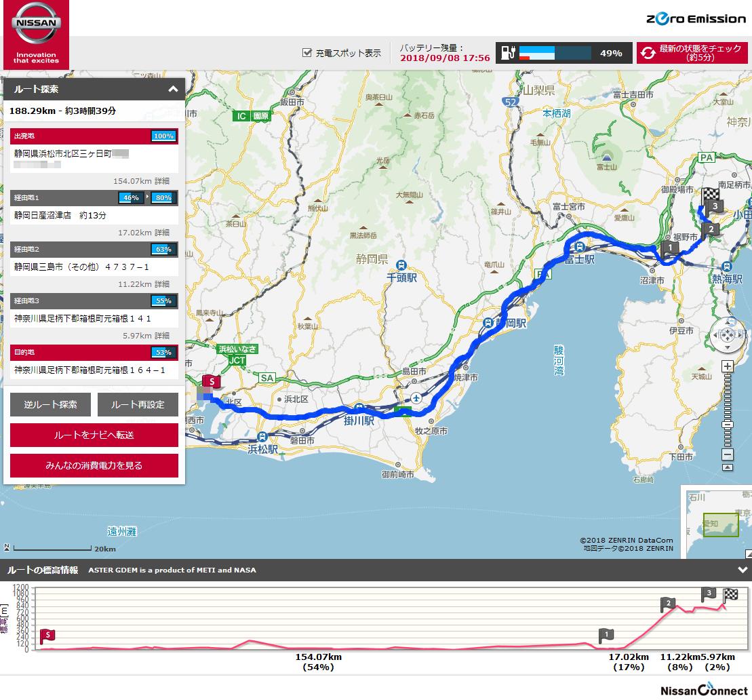Click the 富士駅 station icon
Image resolution: width=752 pixels, height=700 pixels.
pyautogui.click(x=580, y=247)
